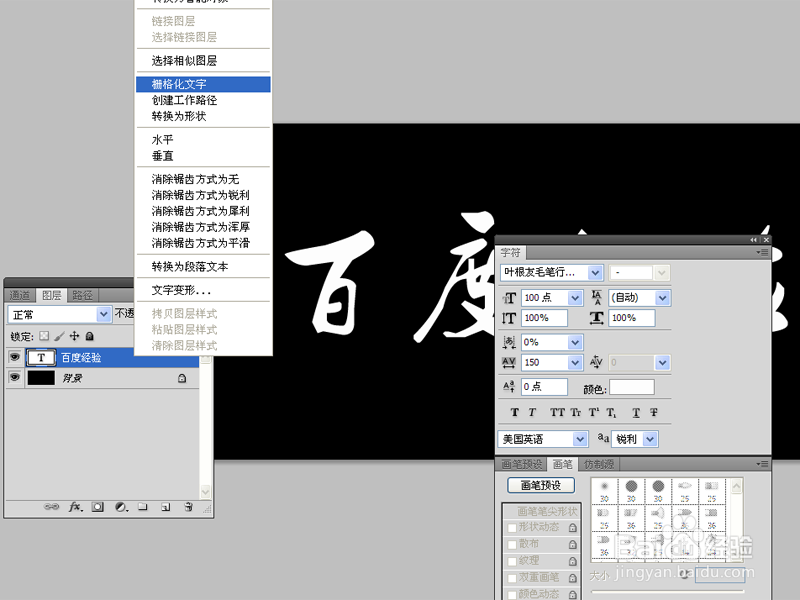Click the 画笔预设 button
The height and width of the screenshot is (600, 800).
[541, 485]
